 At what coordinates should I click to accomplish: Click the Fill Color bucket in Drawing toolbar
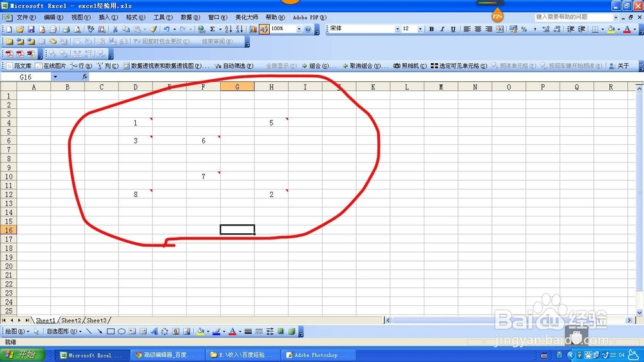click(x=200, y=332)
